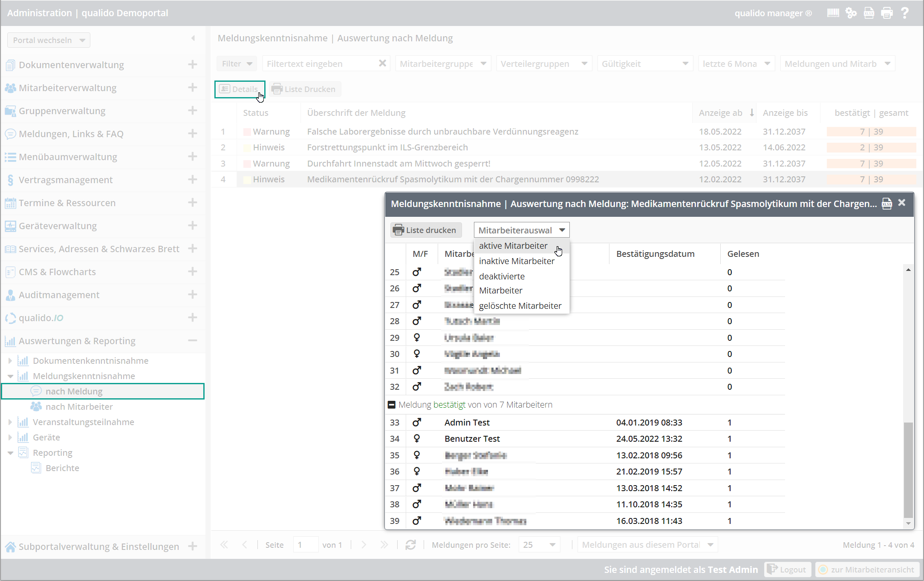Go to last page with double-right arrow
924x581 pixels.
coord(384,545)
